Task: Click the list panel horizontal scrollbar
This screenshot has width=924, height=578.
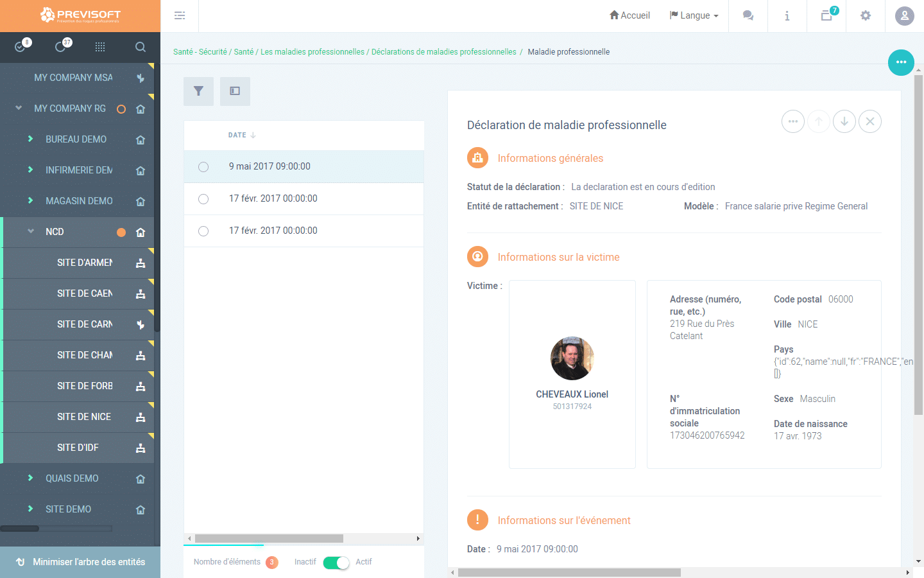Action: coord(269,539)
